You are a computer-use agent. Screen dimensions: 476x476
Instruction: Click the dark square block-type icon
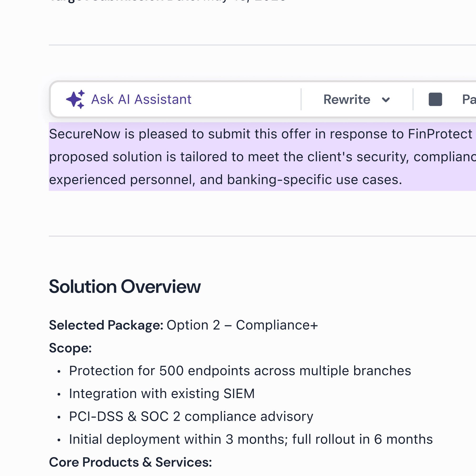click(x=435, y=99)
